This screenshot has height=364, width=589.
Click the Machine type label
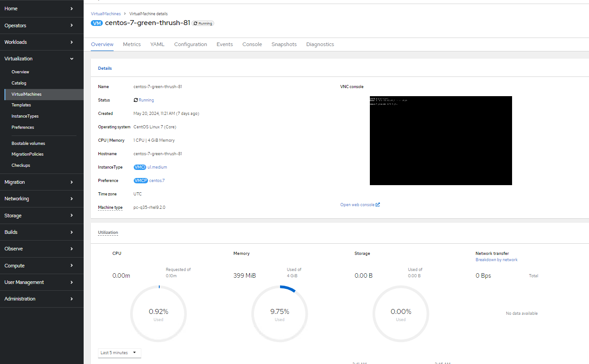(110, 207)
